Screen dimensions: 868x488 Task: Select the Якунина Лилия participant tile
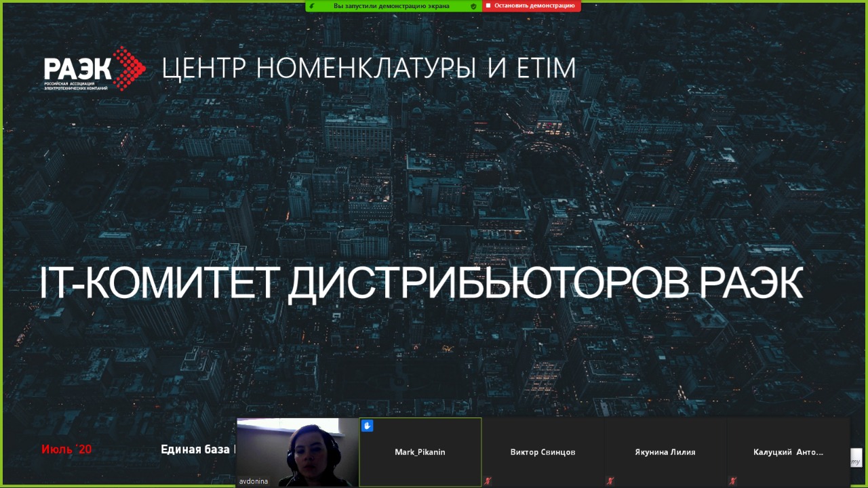coord(665,452)
